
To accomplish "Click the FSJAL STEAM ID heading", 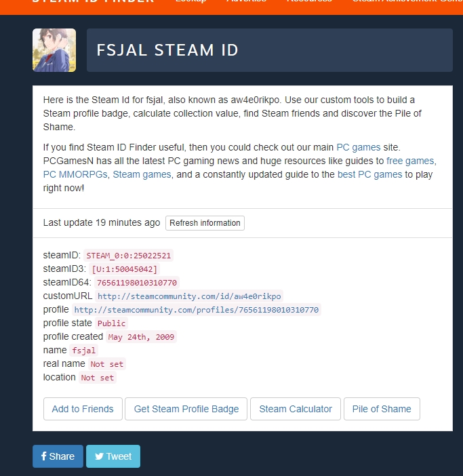I will click(x=167, y=50).
